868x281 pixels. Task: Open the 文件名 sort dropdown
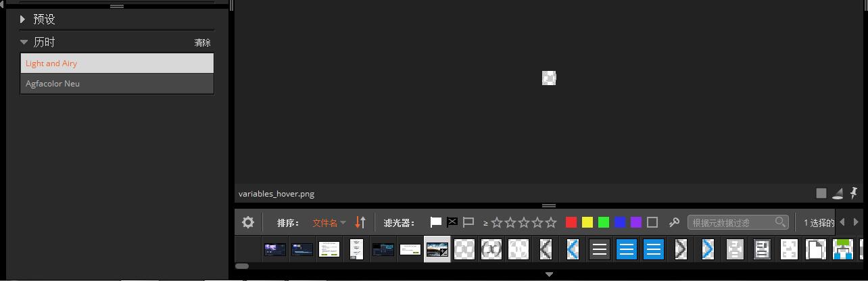pyautogui.click(x=329, y=222)
